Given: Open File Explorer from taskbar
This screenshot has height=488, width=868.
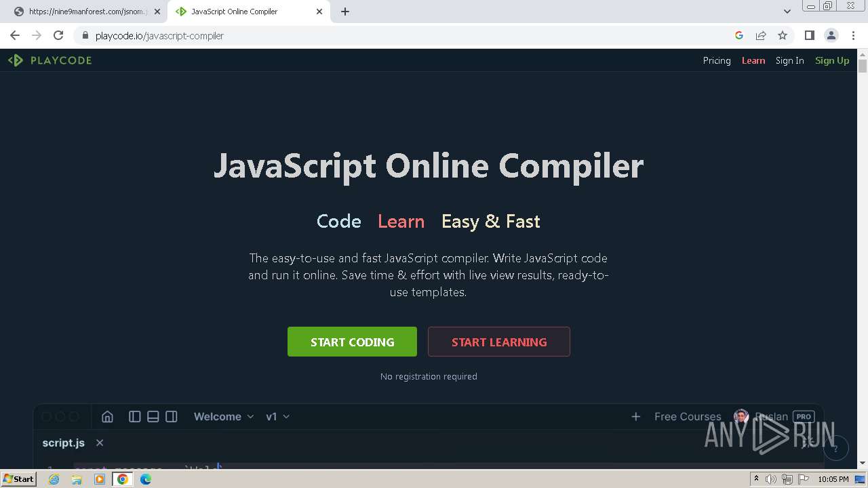Looking at the screenshot, I should [x=77, y=479].
